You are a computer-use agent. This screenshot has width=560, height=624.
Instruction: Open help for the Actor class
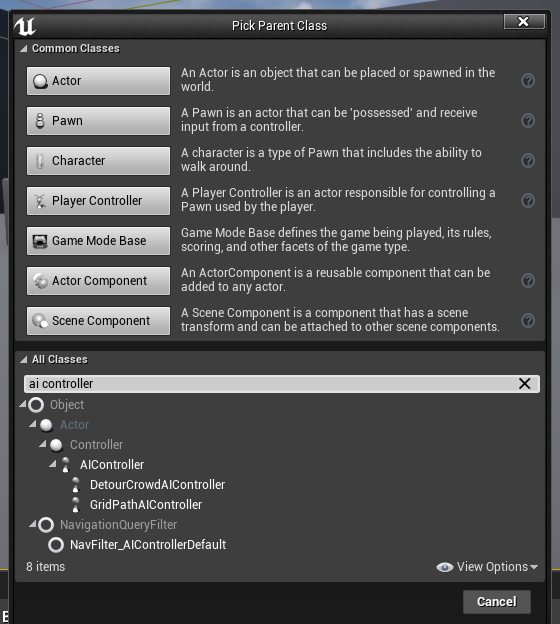click(528, 81)
